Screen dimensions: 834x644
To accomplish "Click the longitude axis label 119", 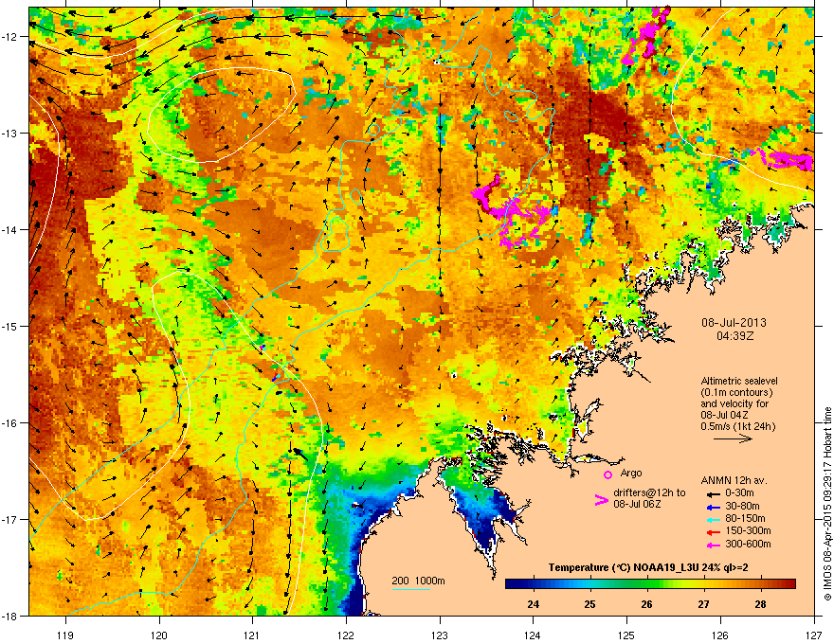I will coord(66,635).
